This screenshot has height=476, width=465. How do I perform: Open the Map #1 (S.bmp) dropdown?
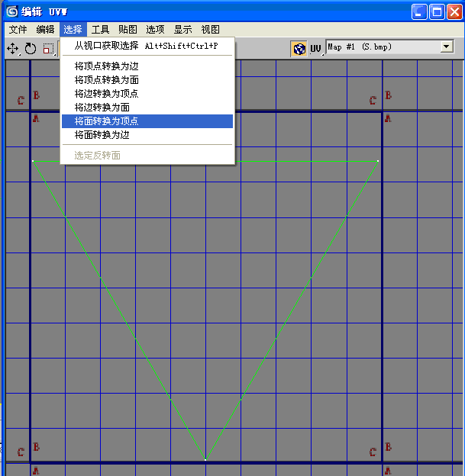pyautogui.click(x=390, y=47)
